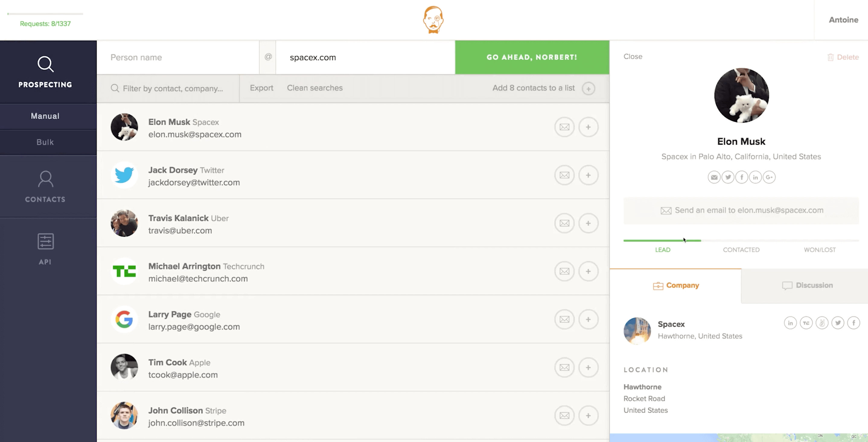The image size is (868, 442).
Task: Open Spacex AngelList company icon
Action: coord(822,323)
